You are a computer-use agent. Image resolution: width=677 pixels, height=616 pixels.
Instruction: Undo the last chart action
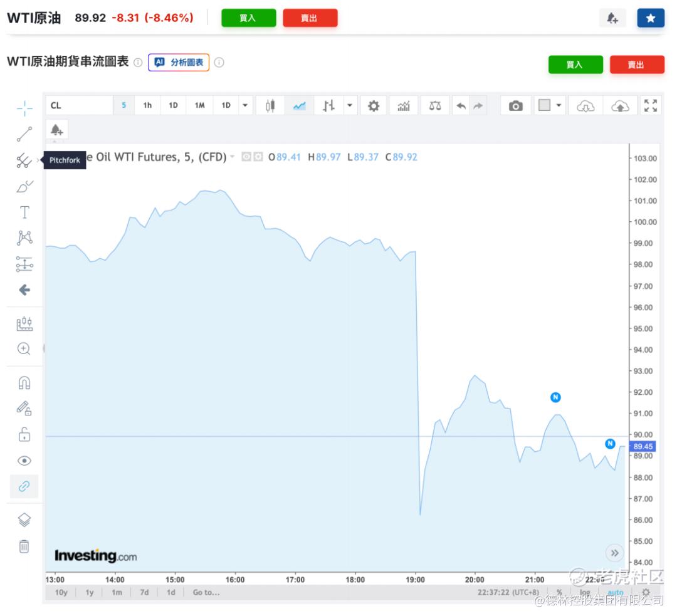(x=461, y=106)
